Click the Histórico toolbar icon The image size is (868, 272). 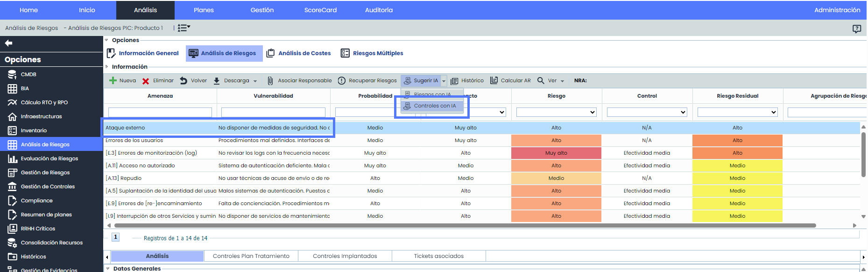454,81
